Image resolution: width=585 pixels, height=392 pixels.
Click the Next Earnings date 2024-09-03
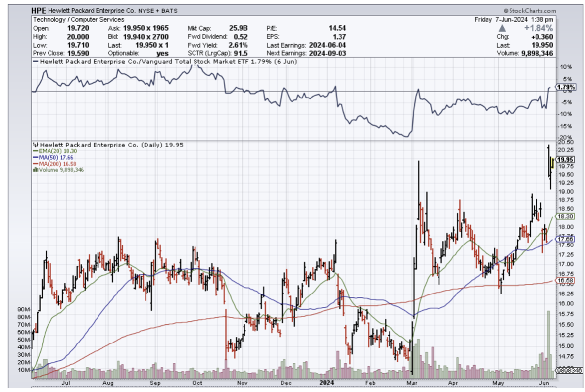pyautogui.click(x=328, y=53)
